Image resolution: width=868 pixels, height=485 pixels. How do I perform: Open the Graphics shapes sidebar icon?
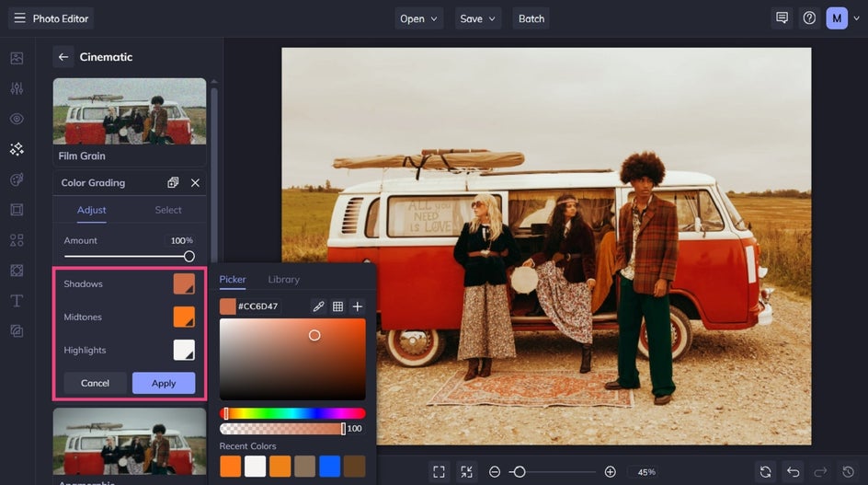(x=17, y=240)
